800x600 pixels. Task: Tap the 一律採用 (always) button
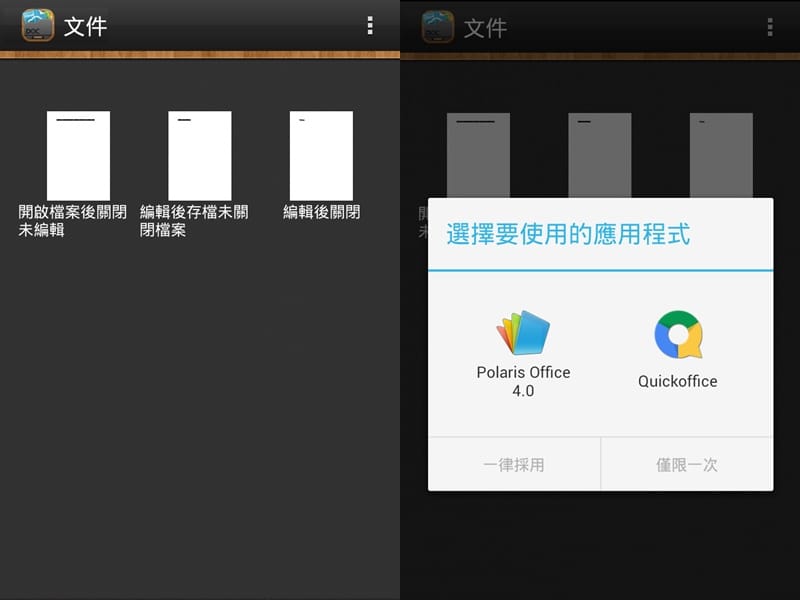(514, 464)
